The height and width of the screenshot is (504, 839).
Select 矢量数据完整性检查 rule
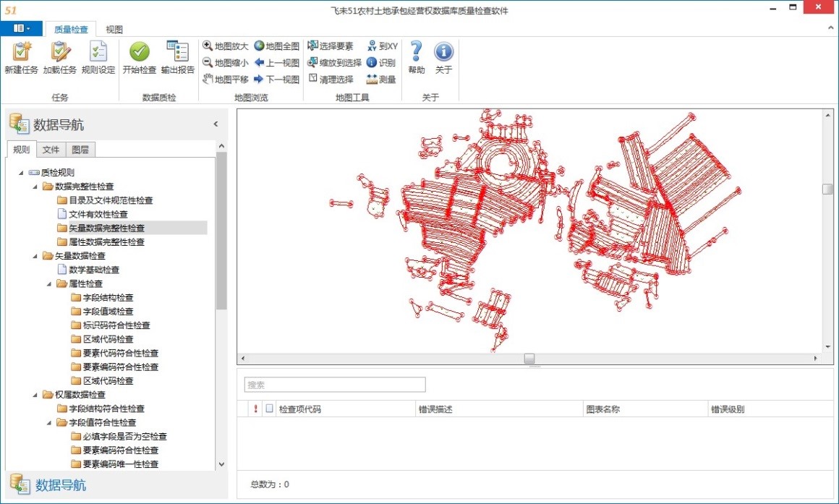tap(106, 228)
